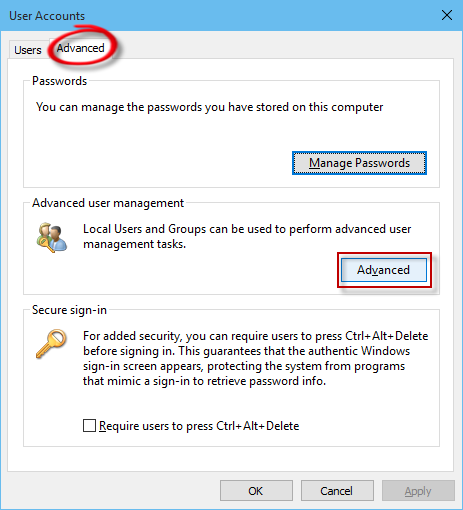The height and width of the screenshot is (510, 463).
Task: Click the Local Users and Groups people icon
Action: 52,238
